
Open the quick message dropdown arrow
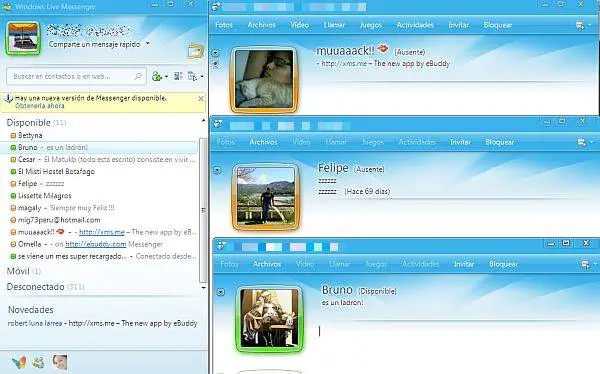coord(148,44)
